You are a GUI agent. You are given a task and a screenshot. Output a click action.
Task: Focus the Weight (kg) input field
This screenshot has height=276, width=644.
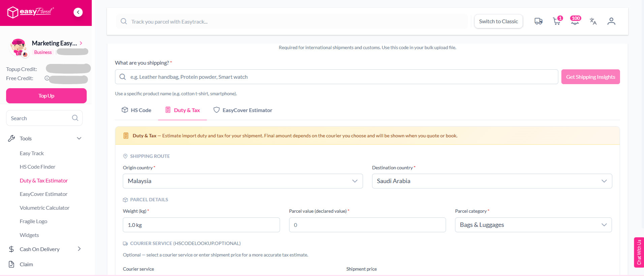click(201, 225)
